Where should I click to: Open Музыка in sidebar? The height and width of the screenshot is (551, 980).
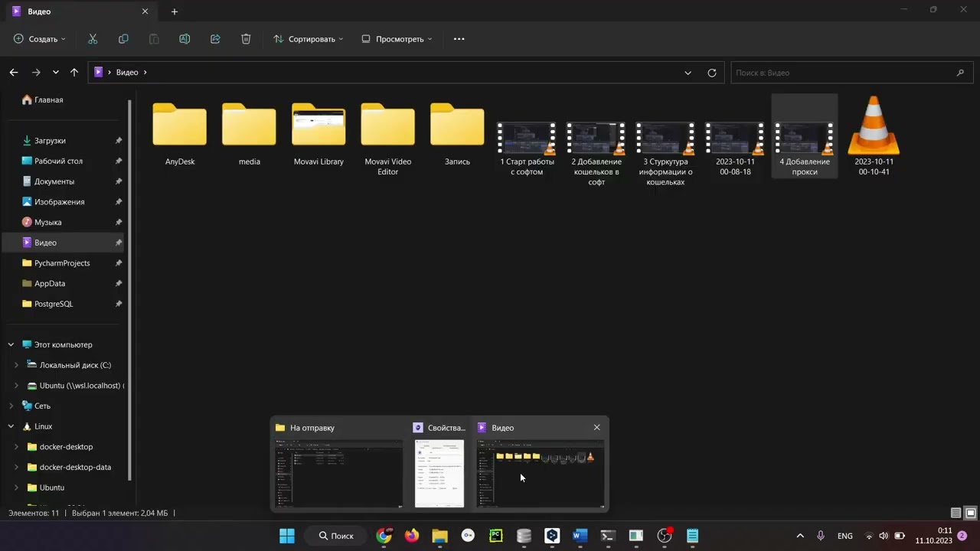(x=42, y=223)
